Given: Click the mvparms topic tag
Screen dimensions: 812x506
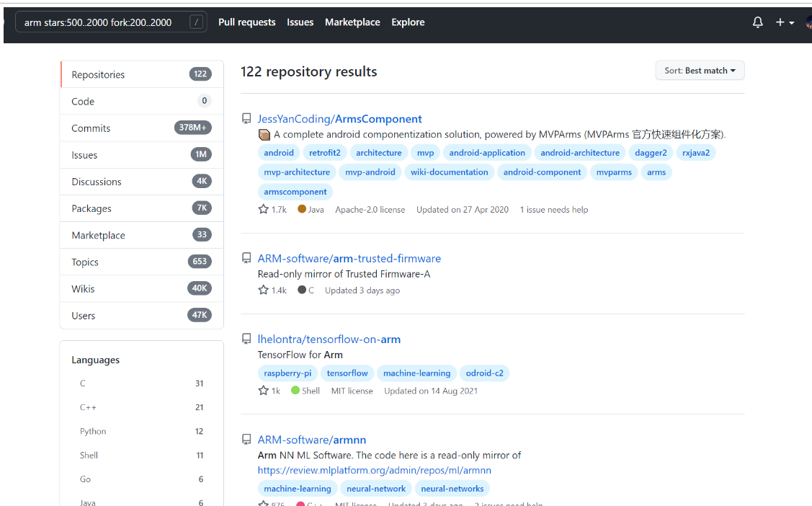Looking at the screenshot, I should [x=614, y=172].
